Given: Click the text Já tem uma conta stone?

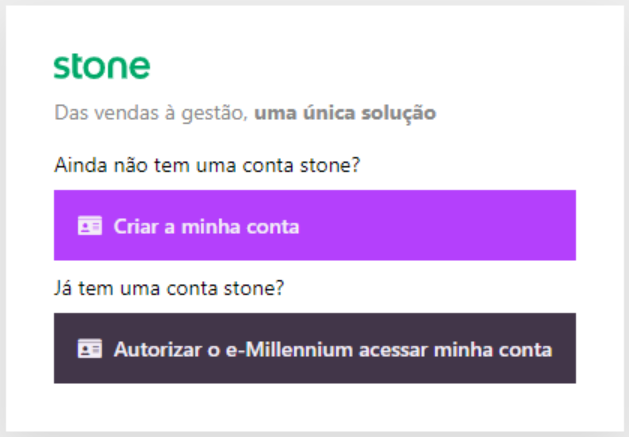Looking at the screenshot, I should pyautogui.click(x=170, y=289).
